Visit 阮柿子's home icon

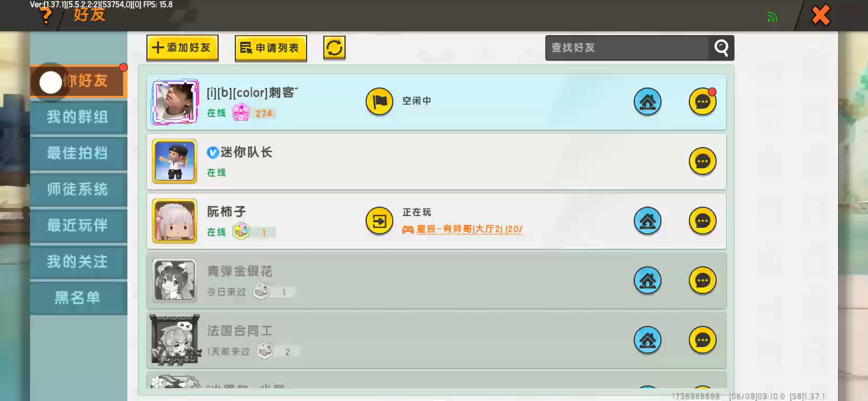click(x=648, y=221)
